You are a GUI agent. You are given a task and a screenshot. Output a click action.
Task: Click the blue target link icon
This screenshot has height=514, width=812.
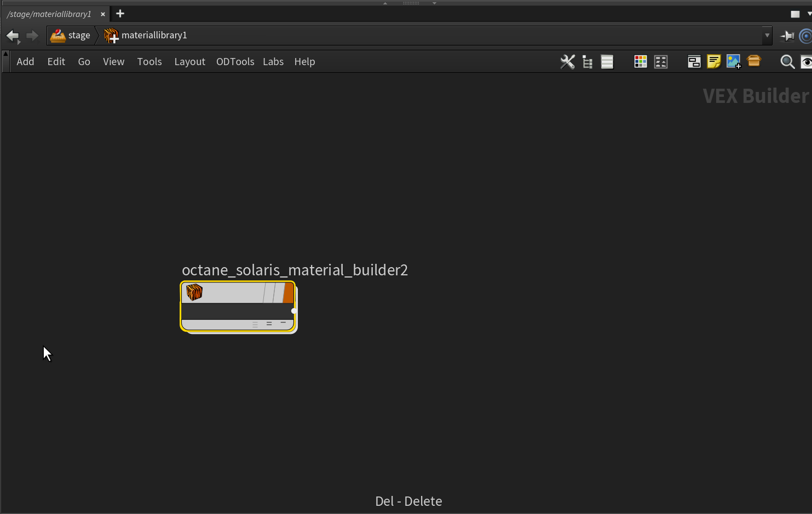point(806,36)
